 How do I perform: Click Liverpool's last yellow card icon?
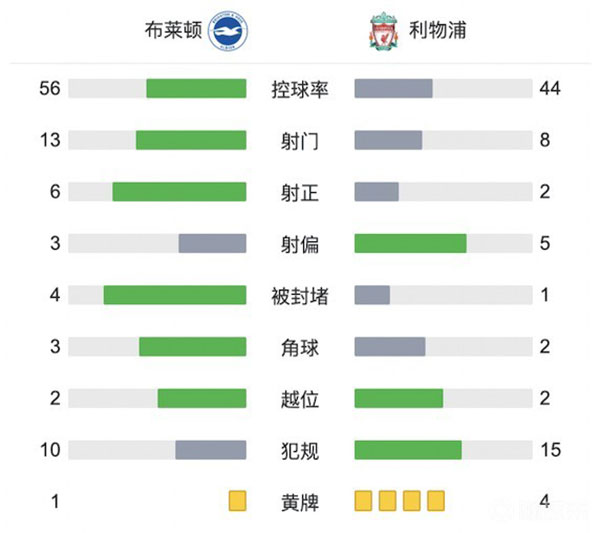click(436, 501)
